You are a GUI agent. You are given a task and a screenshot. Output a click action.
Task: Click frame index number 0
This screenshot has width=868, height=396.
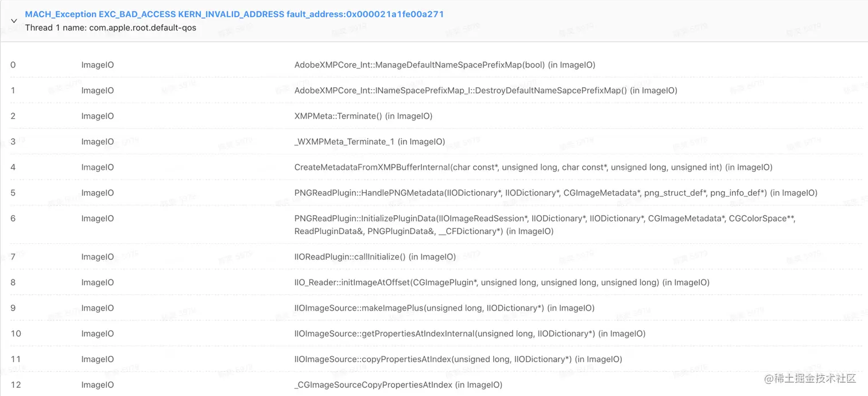[13, 65]
